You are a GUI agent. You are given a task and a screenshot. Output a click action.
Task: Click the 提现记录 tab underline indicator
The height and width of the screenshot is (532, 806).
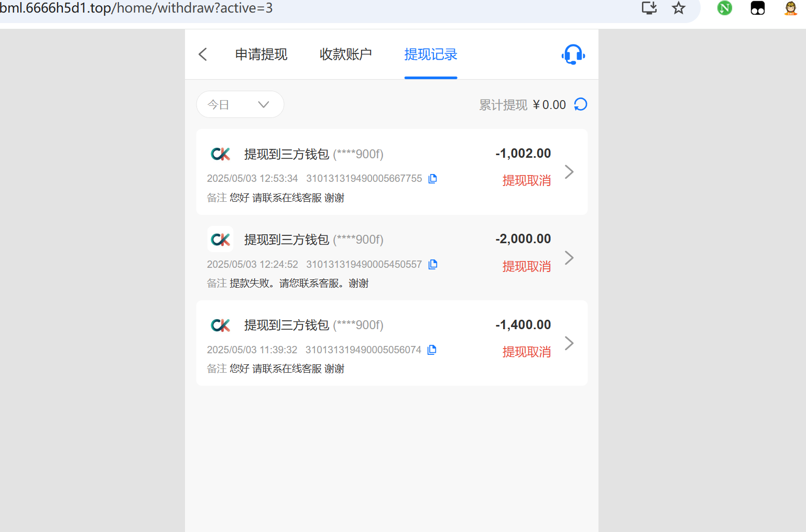click(x=430, y=78)
